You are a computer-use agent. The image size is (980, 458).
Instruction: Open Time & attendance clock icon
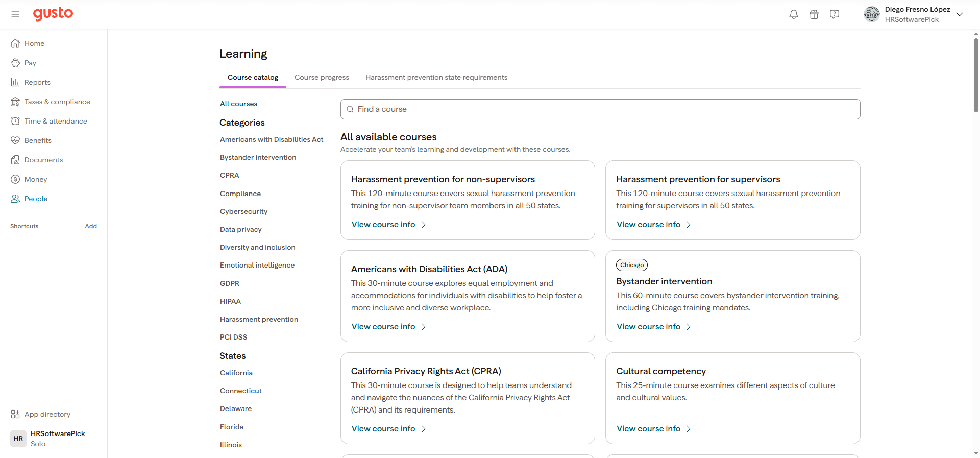(x=15, y=121)
